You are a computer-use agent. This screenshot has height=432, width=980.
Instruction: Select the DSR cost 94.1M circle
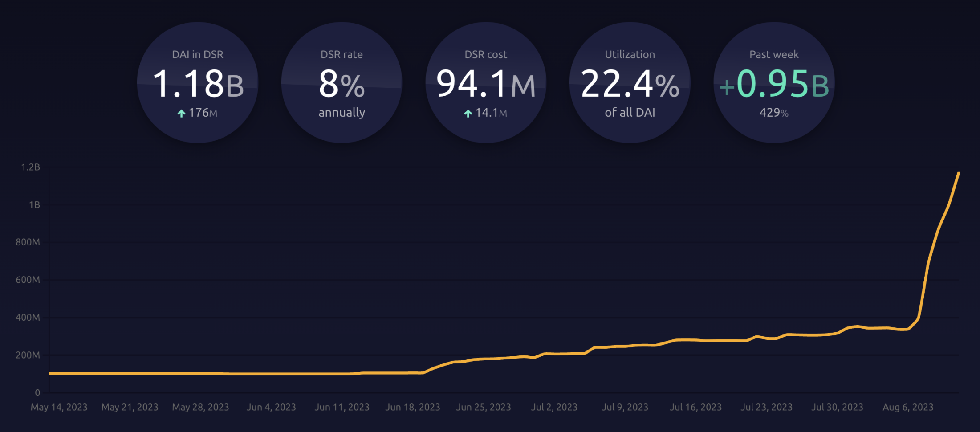(x=486, y=82)
